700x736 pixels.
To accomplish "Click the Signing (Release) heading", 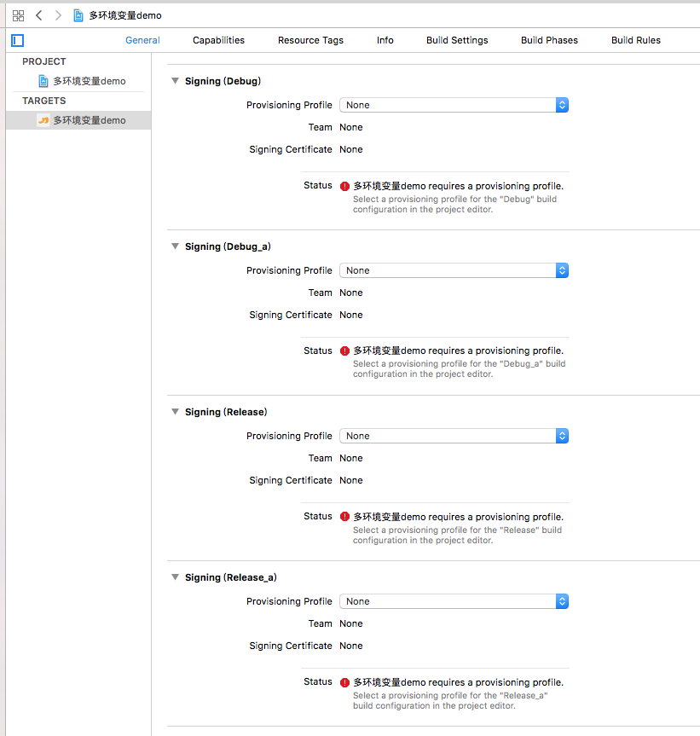I will [x=226, y=412].
